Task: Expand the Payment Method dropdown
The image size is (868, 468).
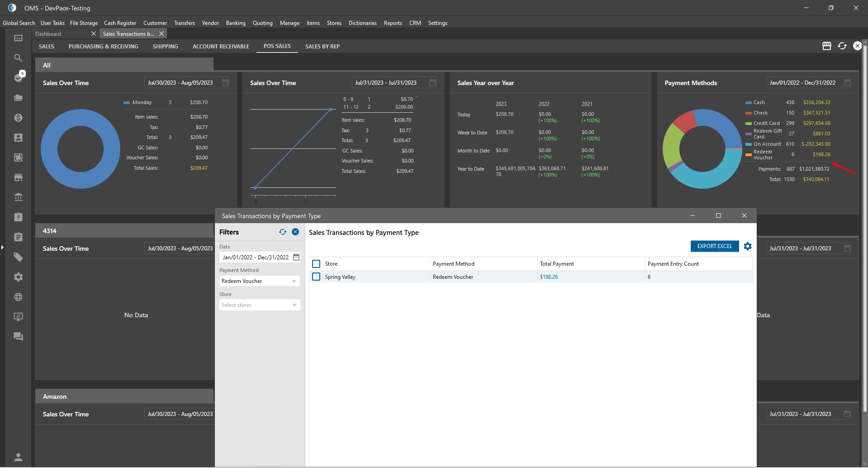Action: click(x=294, y=281)
